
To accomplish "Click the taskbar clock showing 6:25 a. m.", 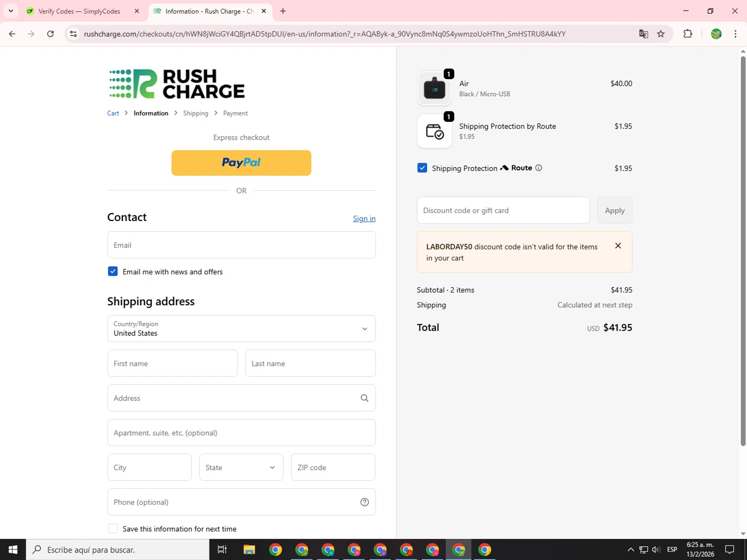I will point(700,550).
